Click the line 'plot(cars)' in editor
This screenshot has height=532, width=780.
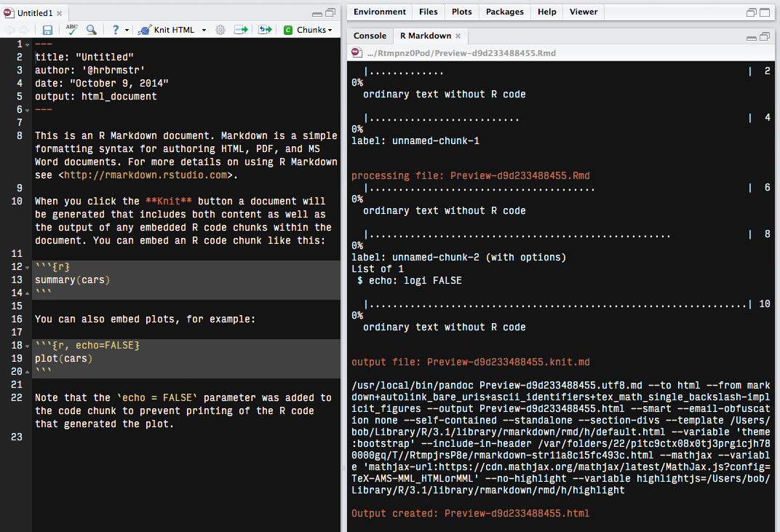64,358
